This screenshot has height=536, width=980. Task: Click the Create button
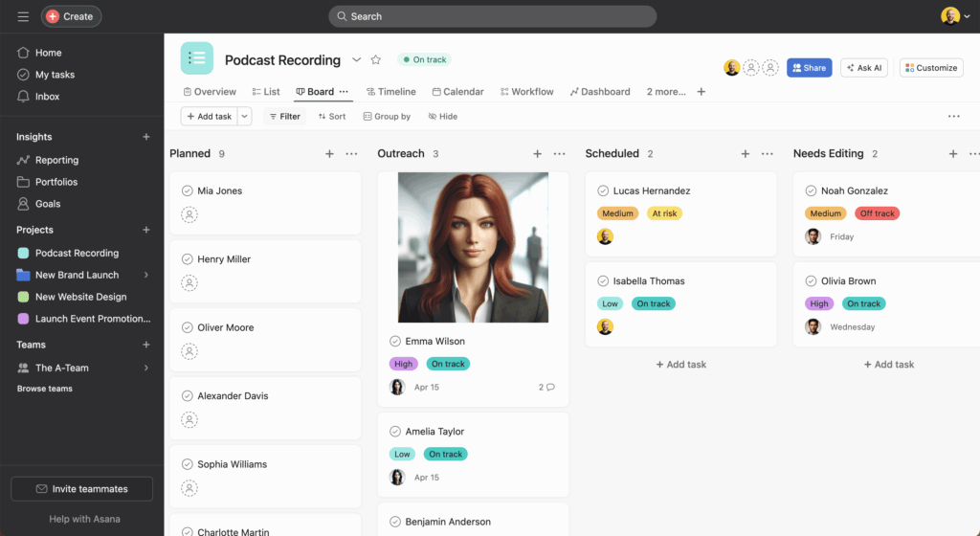coord(71,16)
